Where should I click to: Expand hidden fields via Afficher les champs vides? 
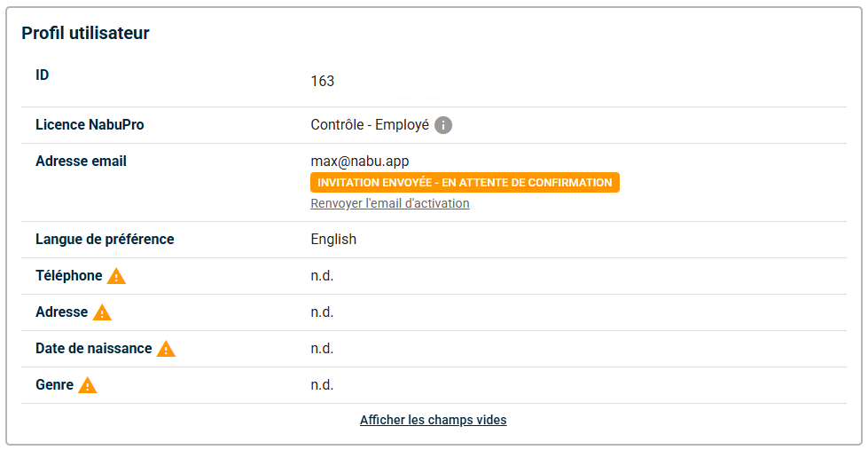coord(434,420)
